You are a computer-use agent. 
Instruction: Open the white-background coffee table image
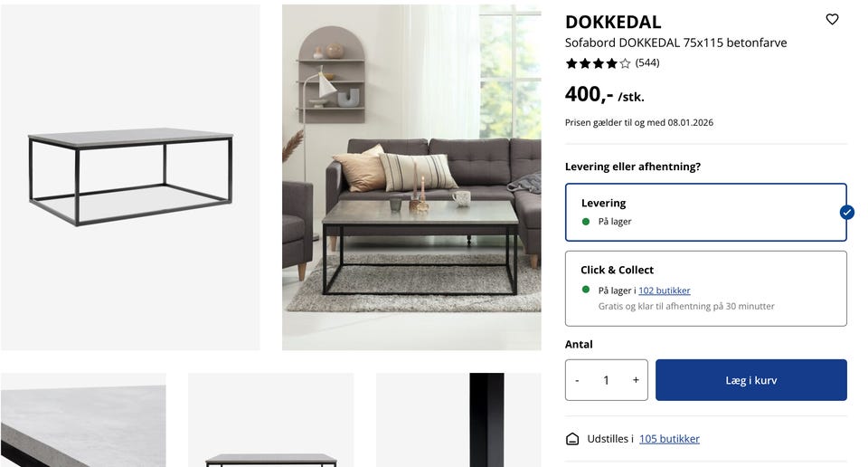[x=130, y=177]
